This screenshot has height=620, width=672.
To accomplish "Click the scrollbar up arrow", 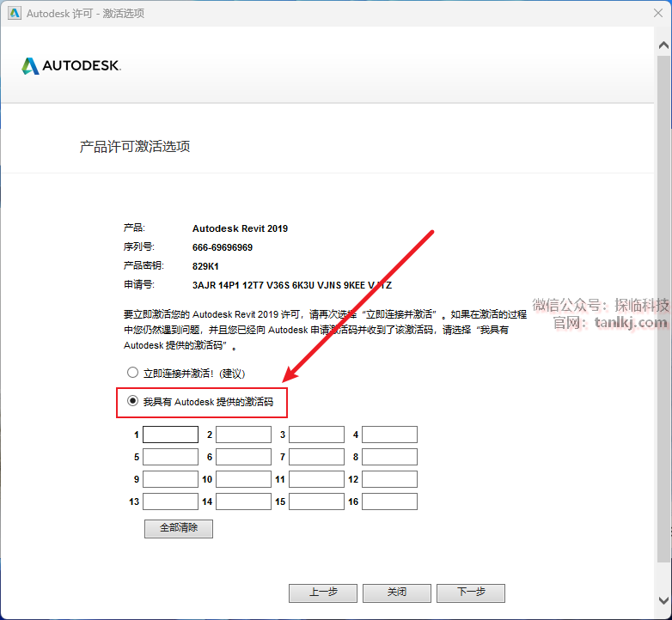I will tap(663, 45).
